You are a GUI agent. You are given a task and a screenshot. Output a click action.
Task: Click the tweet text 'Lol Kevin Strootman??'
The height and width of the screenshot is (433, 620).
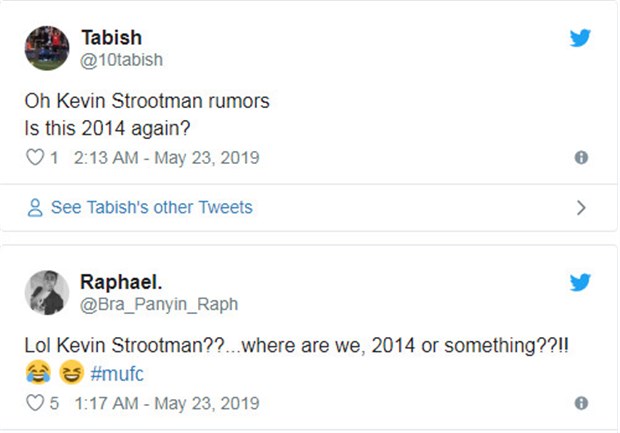point(125,345)
